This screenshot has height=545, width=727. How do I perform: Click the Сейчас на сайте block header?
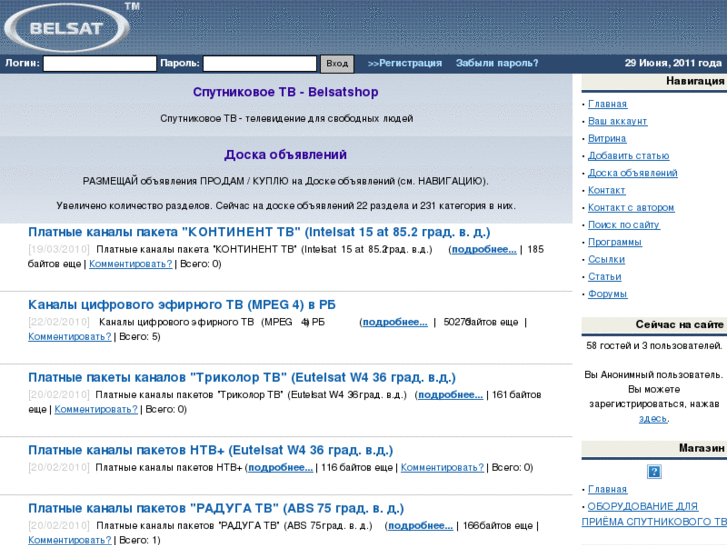(x=654, y=325)
